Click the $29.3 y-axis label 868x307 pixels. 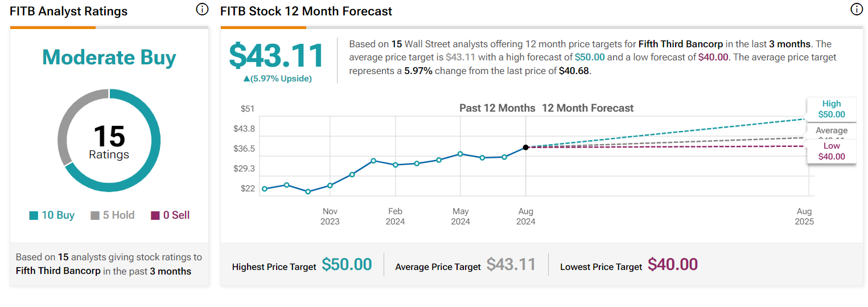pyautogui.click(x=244, y=169)
